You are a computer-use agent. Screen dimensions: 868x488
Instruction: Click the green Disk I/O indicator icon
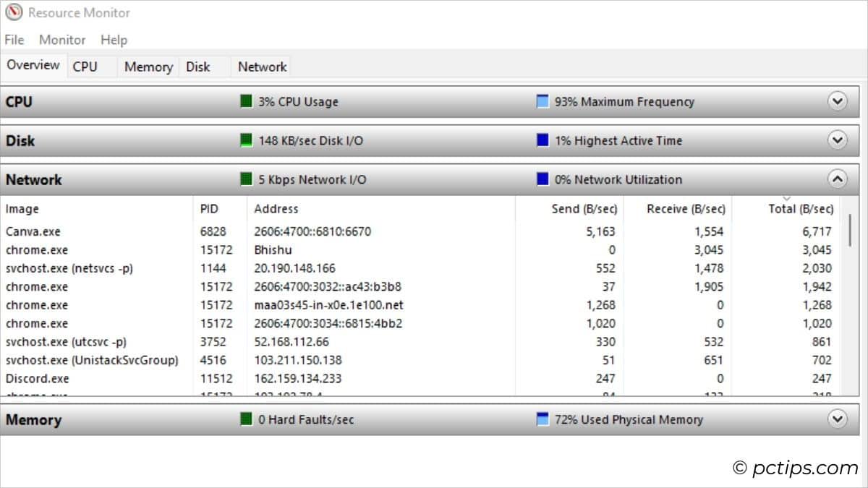(247, 140)
